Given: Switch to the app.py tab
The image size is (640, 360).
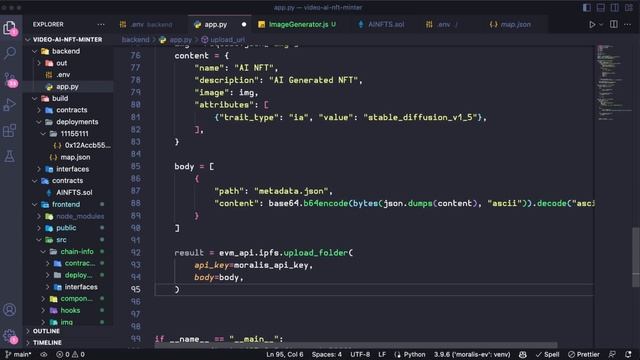Looking at the screenshot, I should [216, 24].
